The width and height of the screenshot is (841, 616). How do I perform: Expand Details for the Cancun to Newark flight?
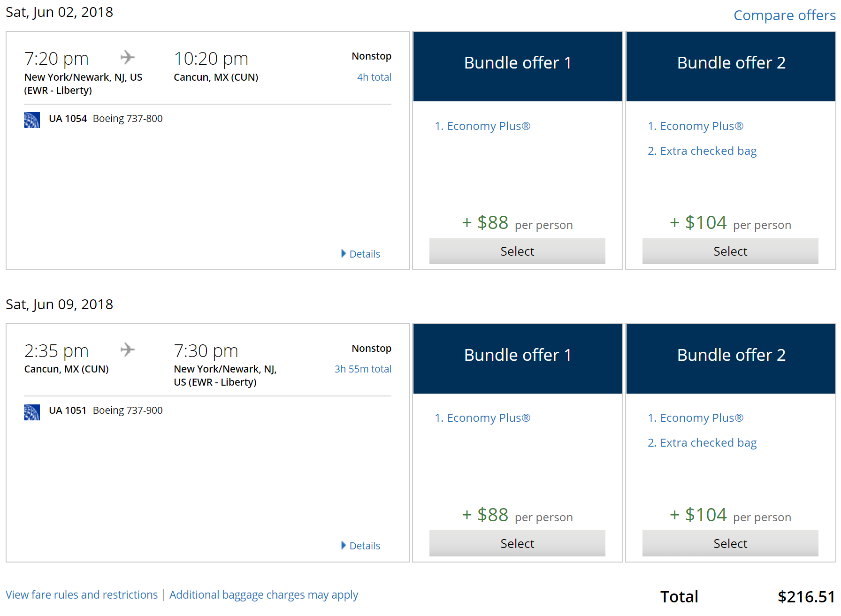360,546
